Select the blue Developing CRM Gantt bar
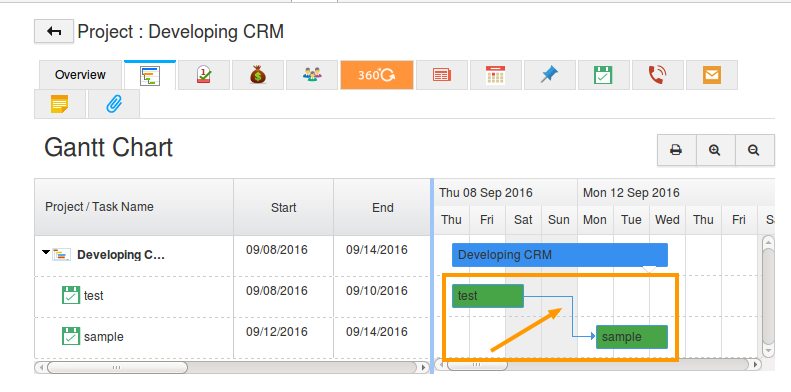 [559, 255]
